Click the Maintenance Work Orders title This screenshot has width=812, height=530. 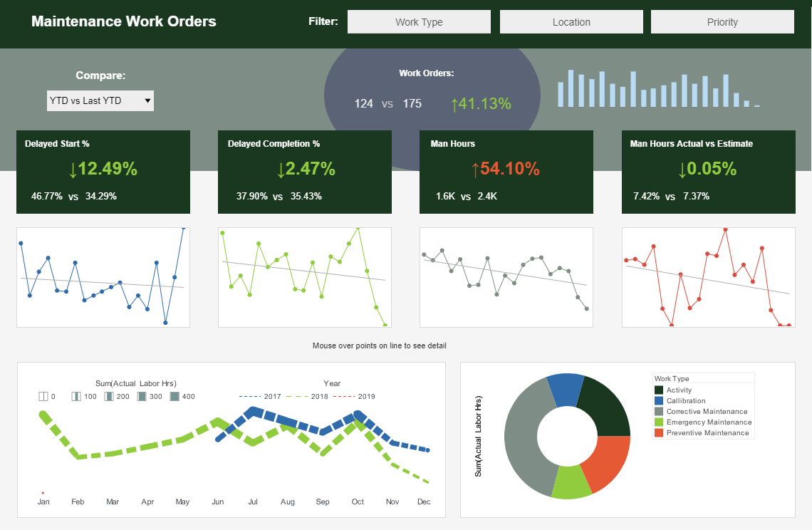click(124, 21)
